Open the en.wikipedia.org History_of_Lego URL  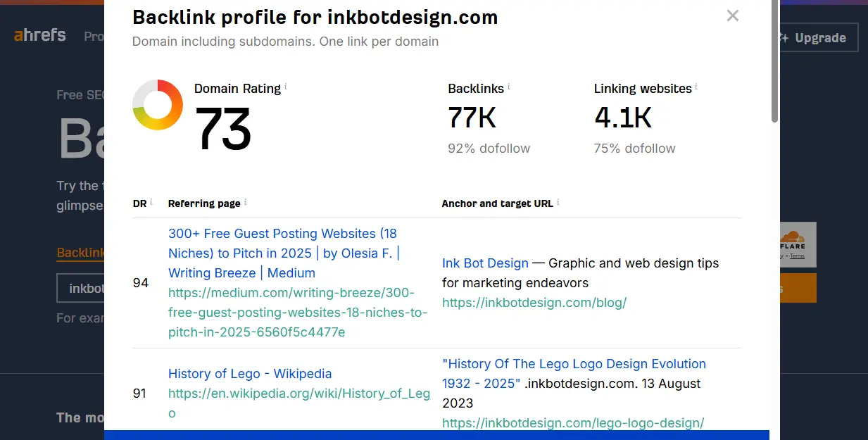(x=299, y=403)
